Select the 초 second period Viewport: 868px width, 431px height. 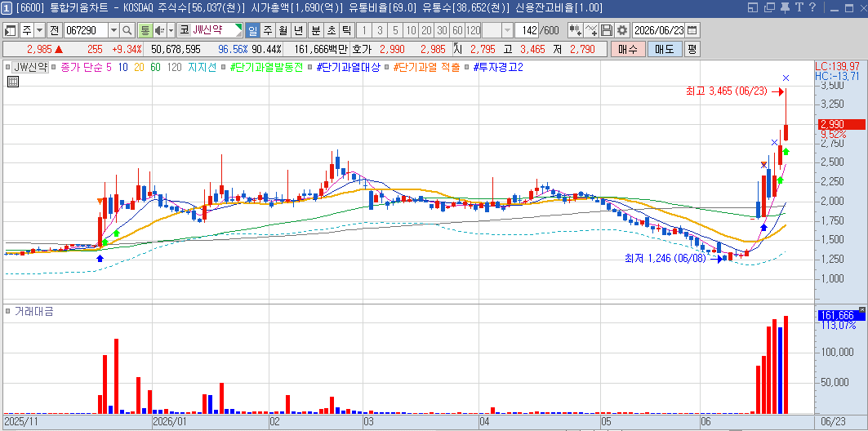tap(332, 30)
